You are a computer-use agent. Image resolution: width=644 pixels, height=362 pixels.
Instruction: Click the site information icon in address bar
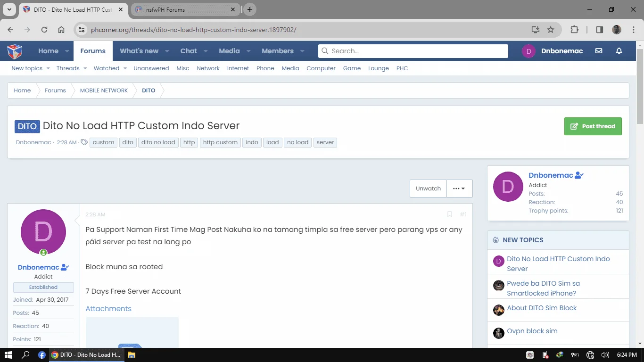pos(82,30)
